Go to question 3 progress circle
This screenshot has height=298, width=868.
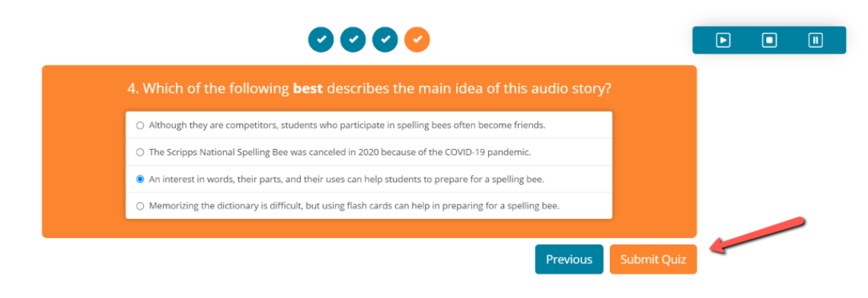(385, 40)
